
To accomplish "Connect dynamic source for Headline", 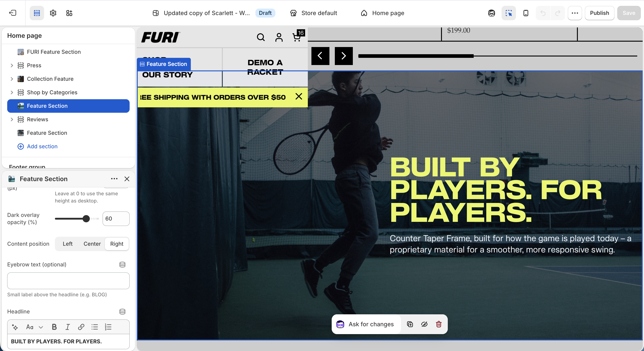I will coord(122,311).
